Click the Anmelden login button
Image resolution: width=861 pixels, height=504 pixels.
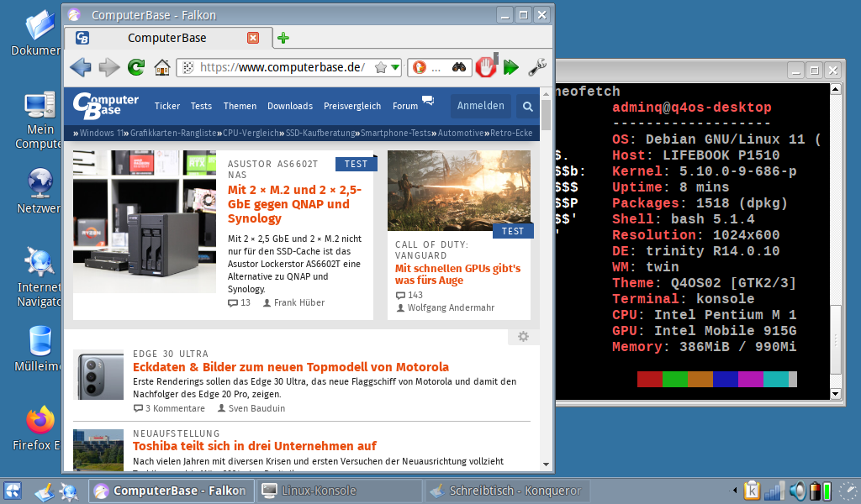click(x=480, y=106)
